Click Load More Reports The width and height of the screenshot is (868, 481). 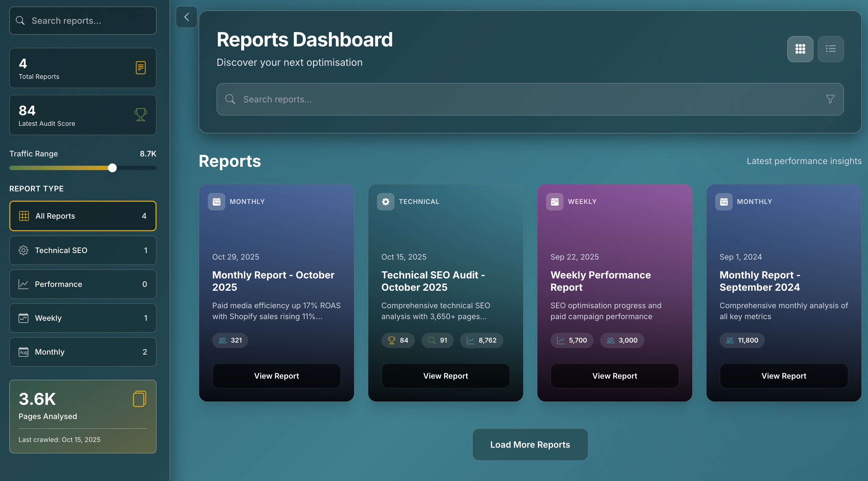[530, 445]
